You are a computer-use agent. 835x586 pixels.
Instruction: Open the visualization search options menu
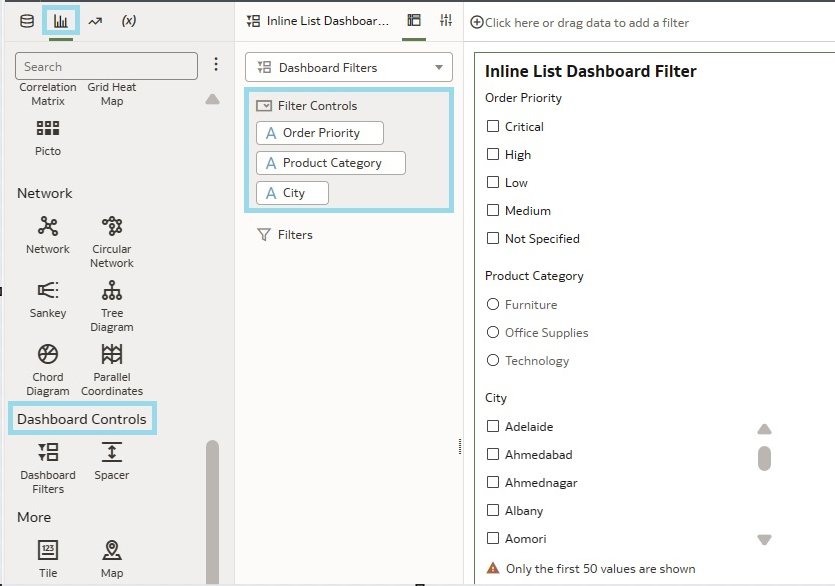click(216, 65)
